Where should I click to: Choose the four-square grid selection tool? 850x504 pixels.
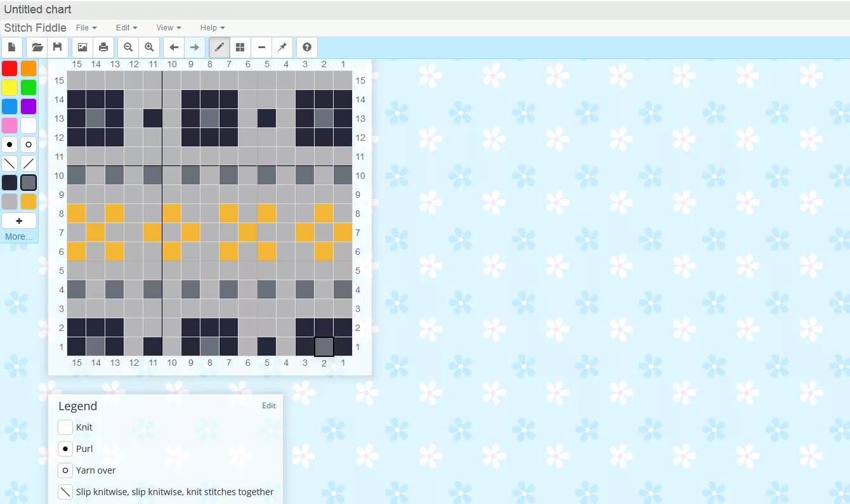click(x=240, y=48)
